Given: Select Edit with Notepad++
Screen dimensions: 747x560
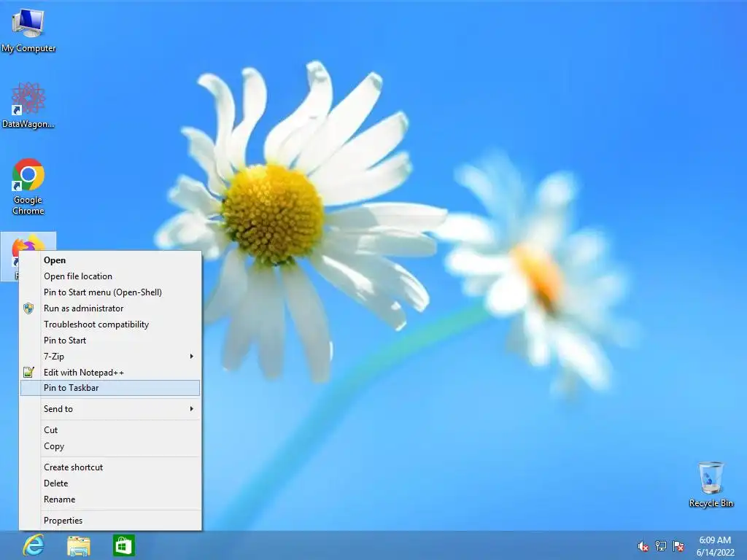Looking at the screenshot, I should [110, 373].
